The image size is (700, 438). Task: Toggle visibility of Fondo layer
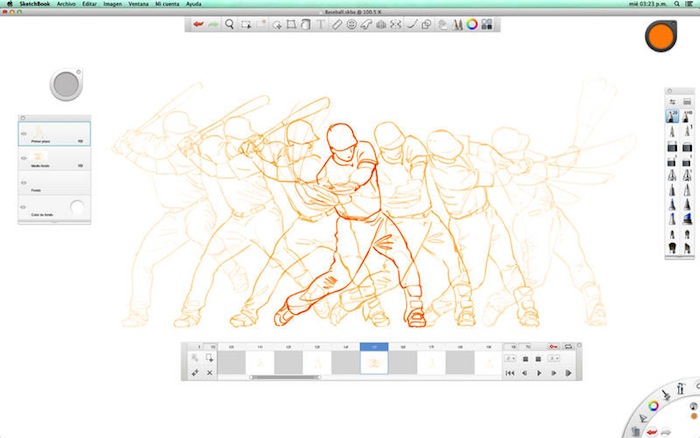[22, 183]
